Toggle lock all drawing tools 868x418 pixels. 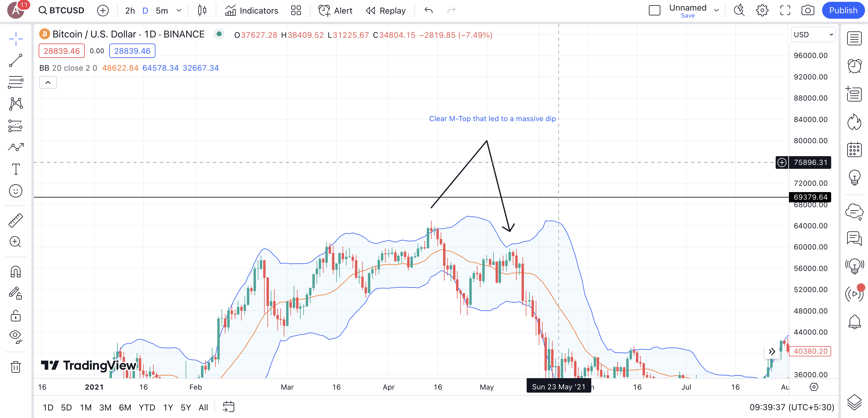(15, 316)
